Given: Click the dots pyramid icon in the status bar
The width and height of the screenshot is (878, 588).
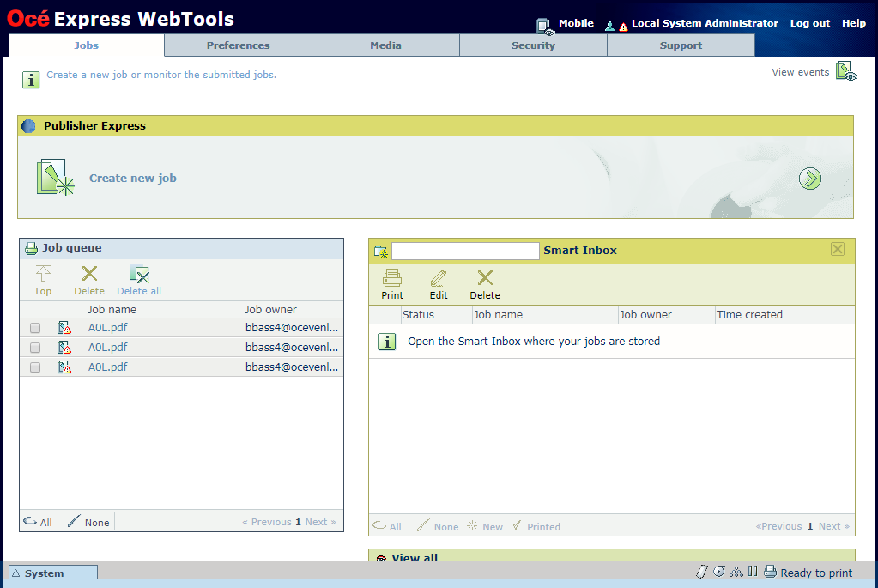Looking at the screenshot, I should (x=737, y=572).
